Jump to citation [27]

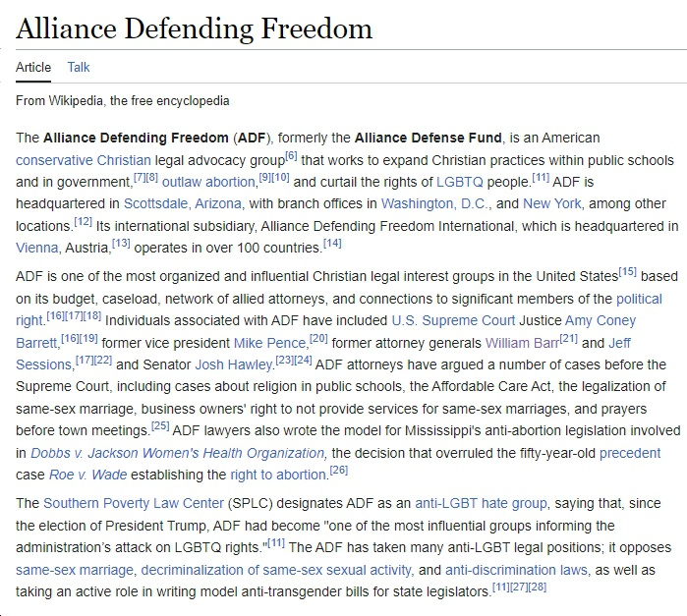(519, 588)
